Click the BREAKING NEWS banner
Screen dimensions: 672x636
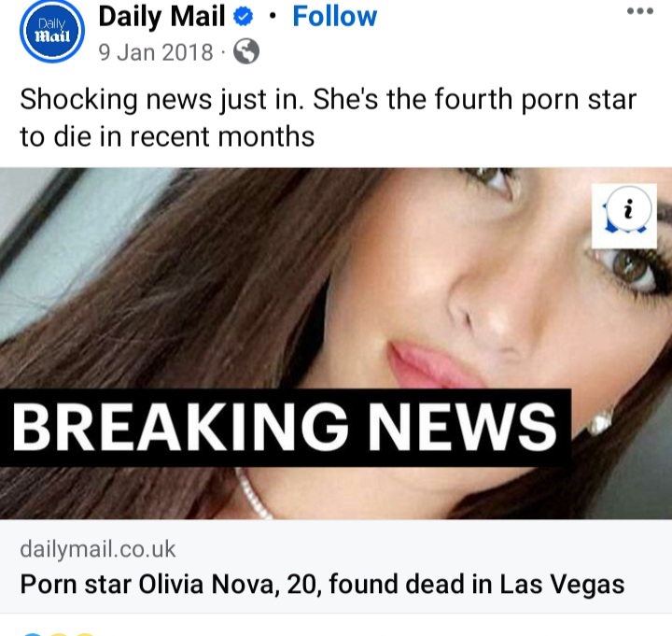[x=286, y=428]
